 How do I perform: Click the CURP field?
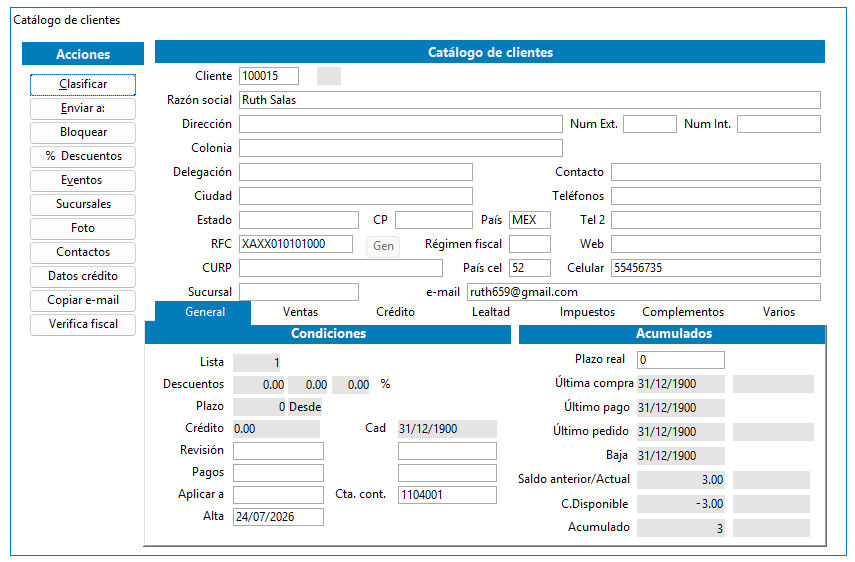pos(341,268)
